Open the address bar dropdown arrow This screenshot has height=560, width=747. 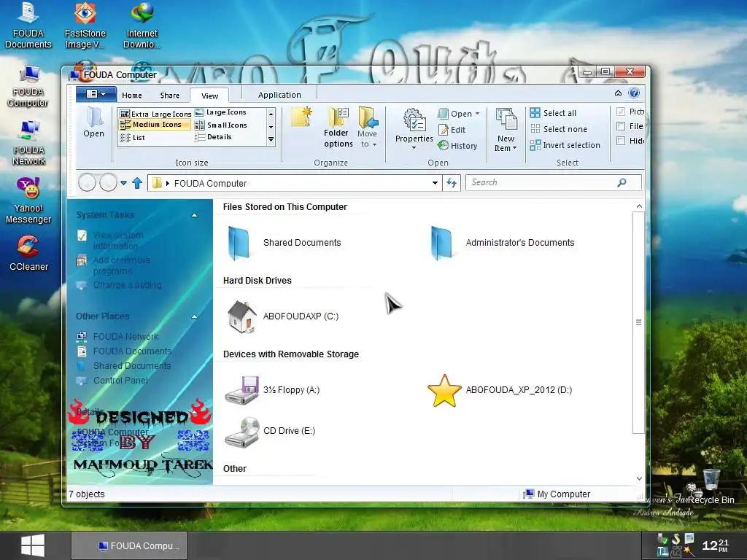[x=435, y=183]
